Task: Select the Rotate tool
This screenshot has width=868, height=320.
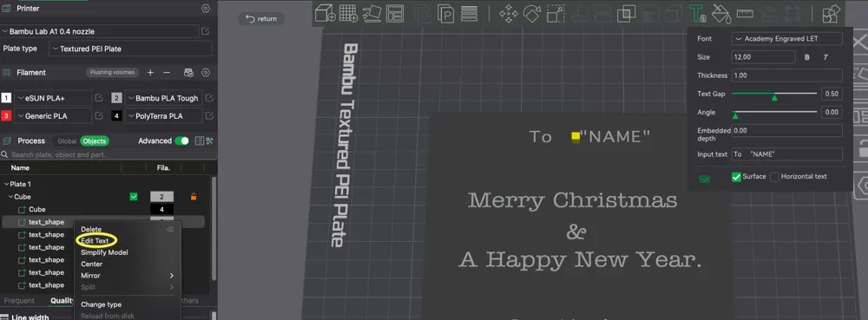Action: [531, 13]
